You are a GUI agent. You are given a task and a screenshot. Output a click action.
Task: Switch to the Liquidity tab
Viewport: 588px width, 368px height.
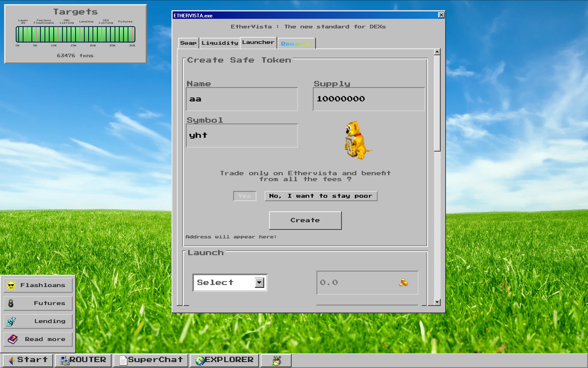[220, 43]
